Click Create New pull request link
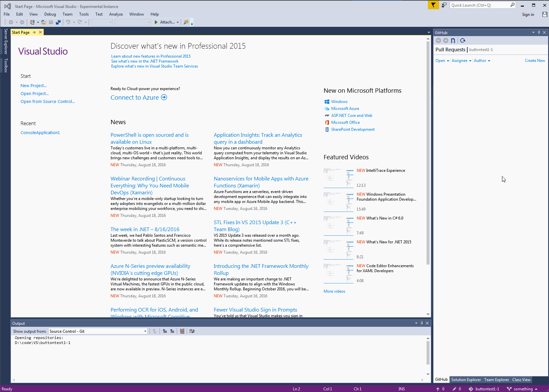This screenshot has height=392, width=549. [535, 61]
